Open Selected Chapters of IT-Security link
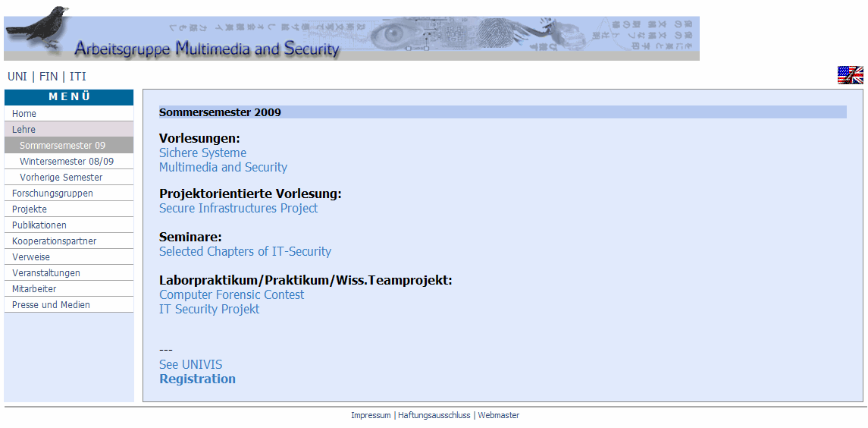 [245, 252]
